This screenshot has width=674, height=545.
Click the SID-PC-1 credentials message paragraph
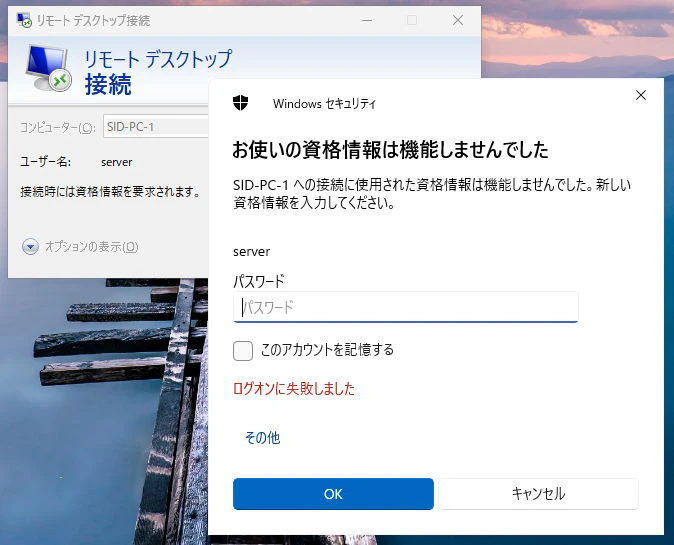coord(432,193)
